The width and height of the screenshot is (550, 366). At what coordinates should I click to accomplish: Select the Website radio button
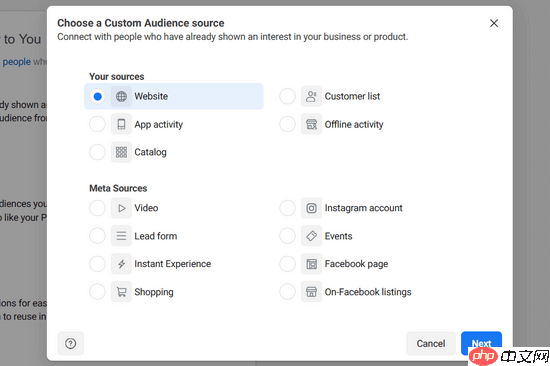98,96
